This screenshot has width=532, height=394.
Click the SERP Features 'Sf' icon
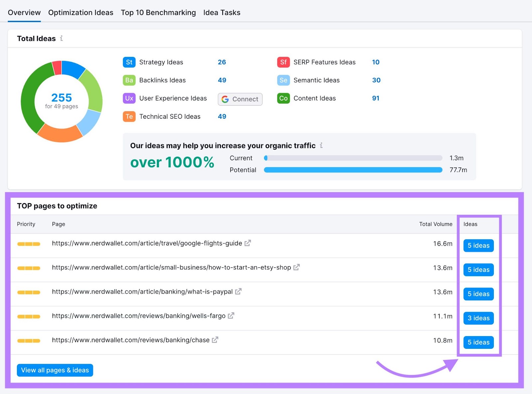tap(283, 62)
